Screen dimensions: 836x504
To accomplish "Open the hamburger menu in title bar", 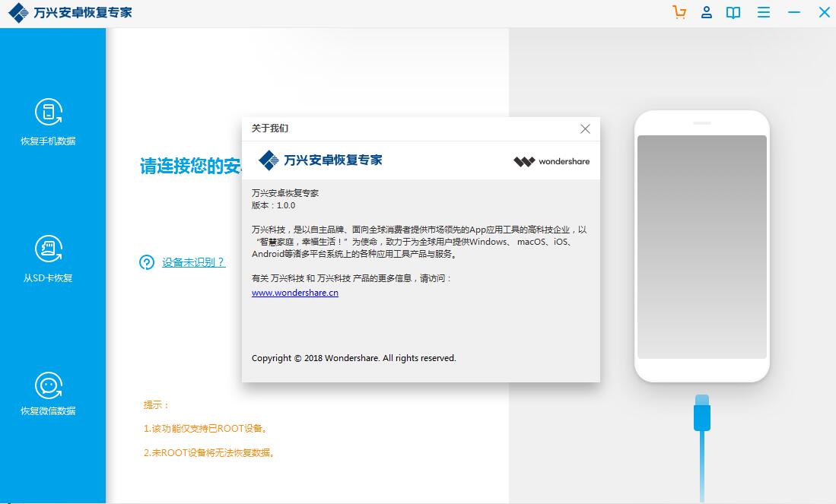I will (x=764, y=12).
